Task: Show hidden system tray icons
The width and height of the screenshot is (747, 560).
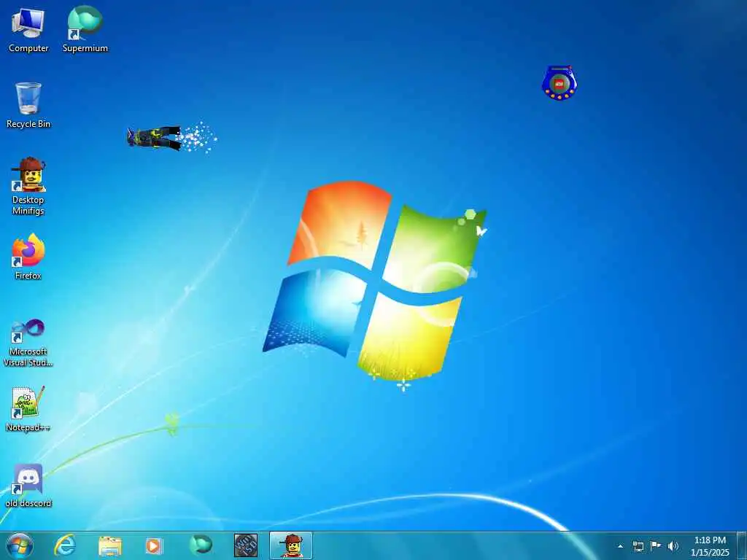Action: click(x=620, y=546)
